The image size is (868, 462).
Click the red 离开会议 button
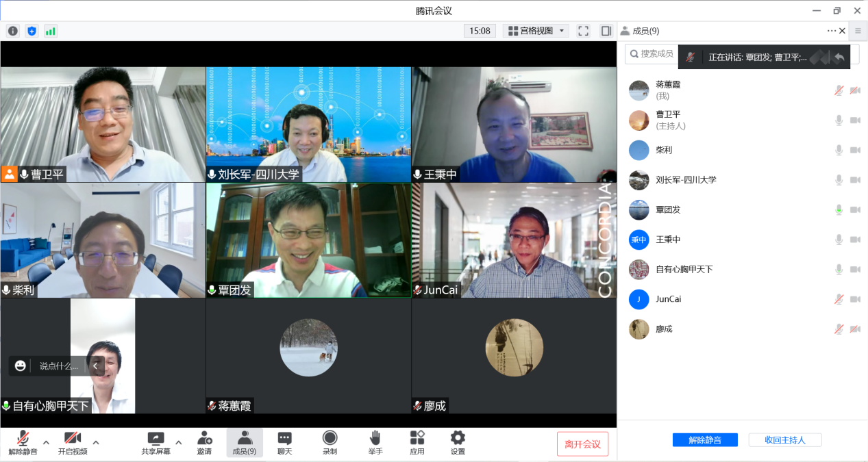point(582,444)
